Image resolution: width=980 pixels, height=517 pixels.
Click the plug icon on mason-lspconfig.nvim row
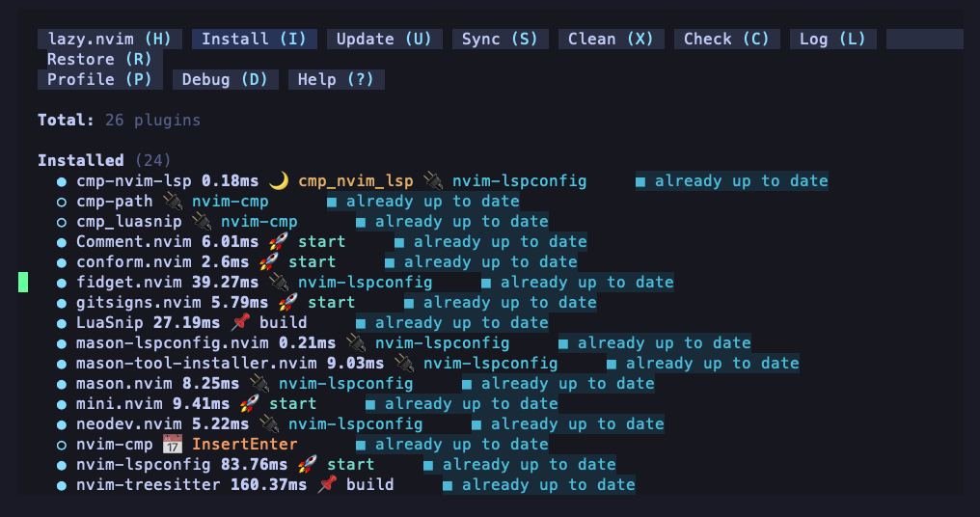point(356,342)
